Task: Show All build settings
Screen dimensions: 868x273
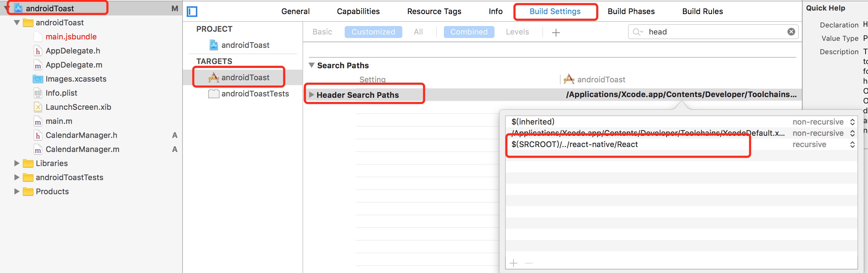Action: (418, 32)
